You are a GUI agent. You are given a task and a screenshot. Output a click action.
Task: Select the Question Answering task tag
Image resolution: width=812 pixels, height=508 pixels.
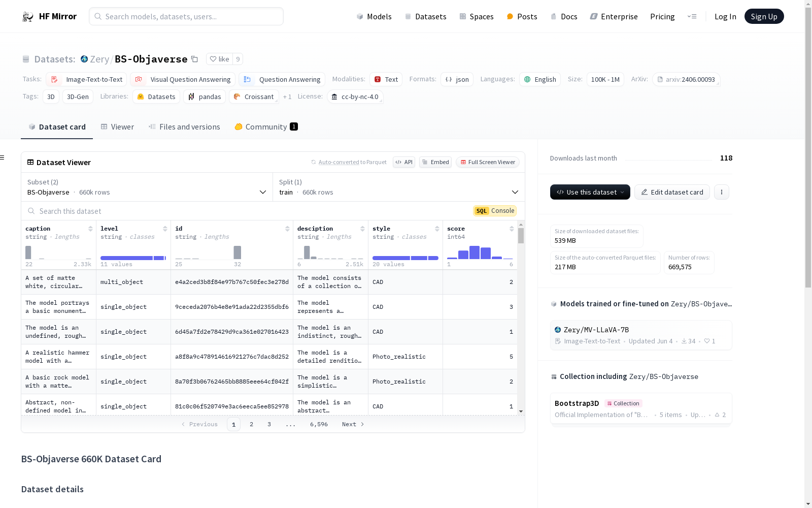pyautogui.click(x=282, y=79)
